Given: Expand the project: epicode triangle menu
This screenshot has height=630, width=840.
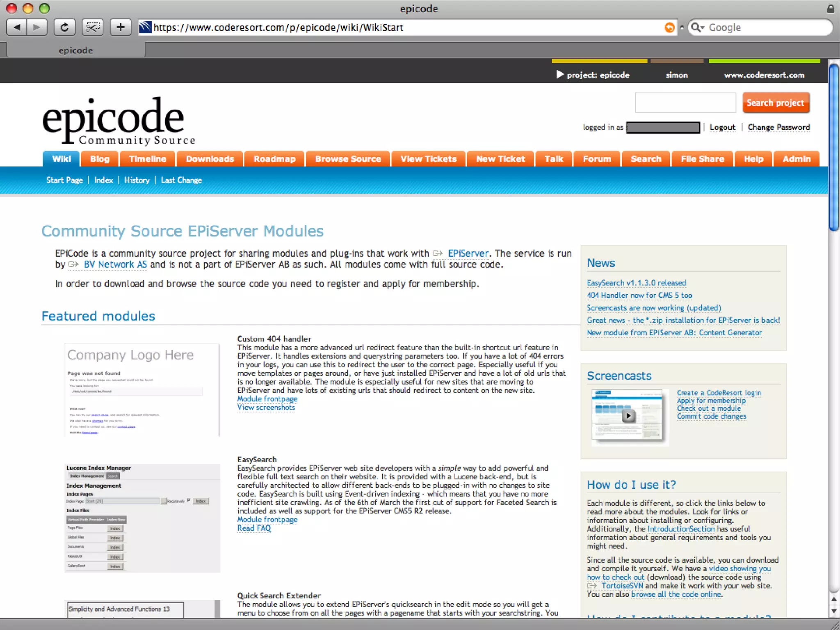Looking at the screenshot, I should [559, 75].
